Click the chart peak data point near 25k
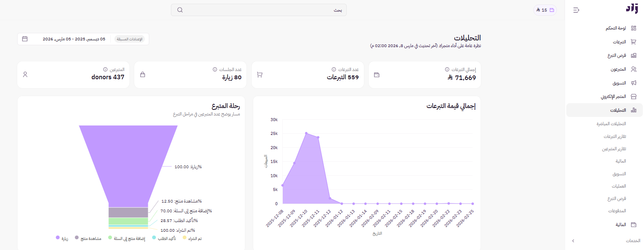The width and height of the screenshot is (644, 250). point(306,133)
